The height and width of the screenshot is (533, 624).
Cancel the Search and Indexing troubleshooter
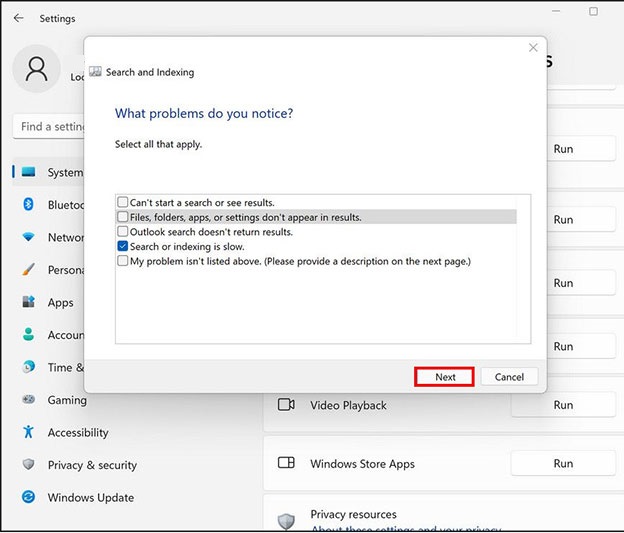(509, 377)
